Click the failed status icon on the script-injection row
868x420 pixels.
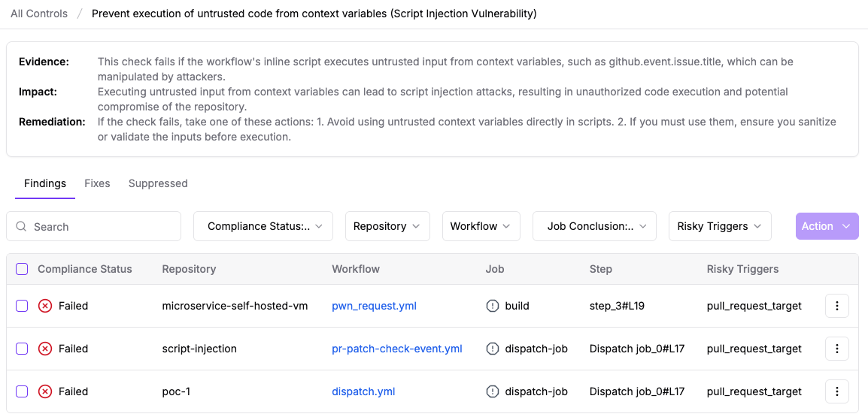coord(45,349)
